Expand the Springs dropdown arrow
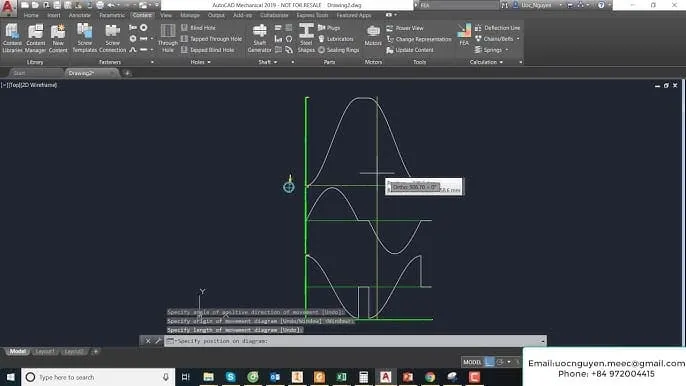 point(507,50)
